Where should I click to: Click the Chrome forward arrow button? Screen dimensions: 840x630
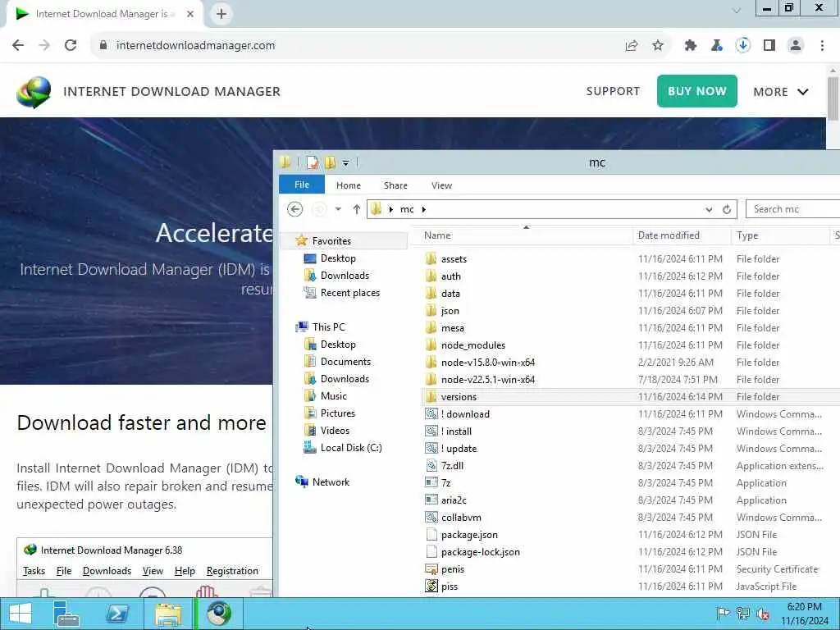(x=44, y=45)
